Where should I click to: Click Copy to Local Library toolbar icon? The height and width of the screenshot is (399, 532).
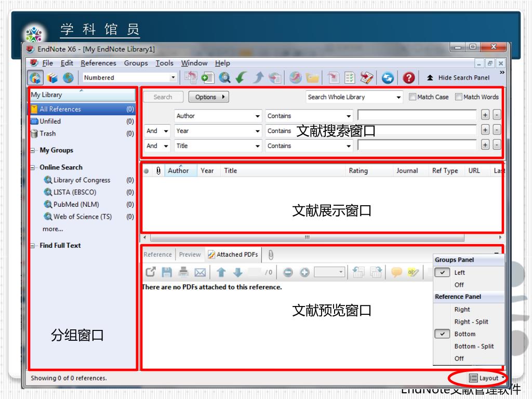click(x=191, y=78)
